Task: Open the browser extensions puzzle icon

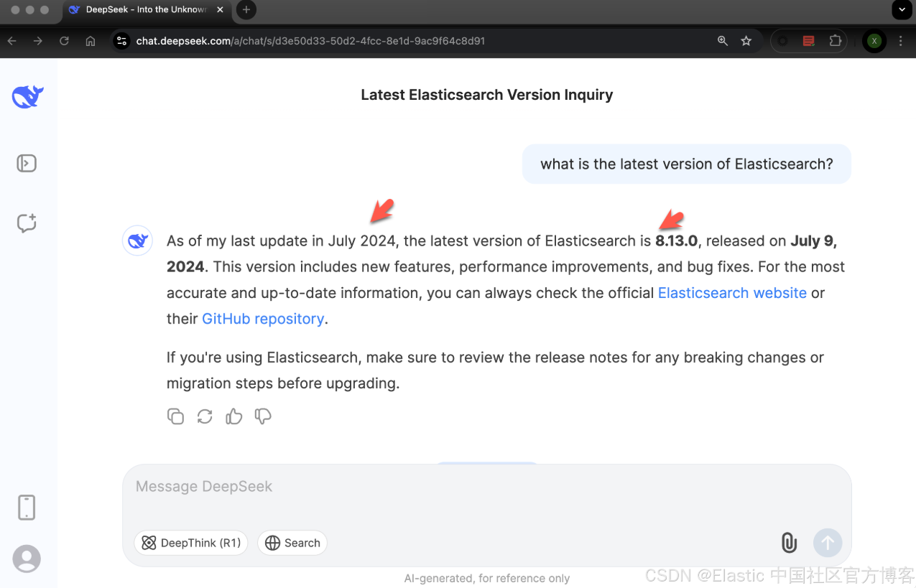Action: (835, 41)
